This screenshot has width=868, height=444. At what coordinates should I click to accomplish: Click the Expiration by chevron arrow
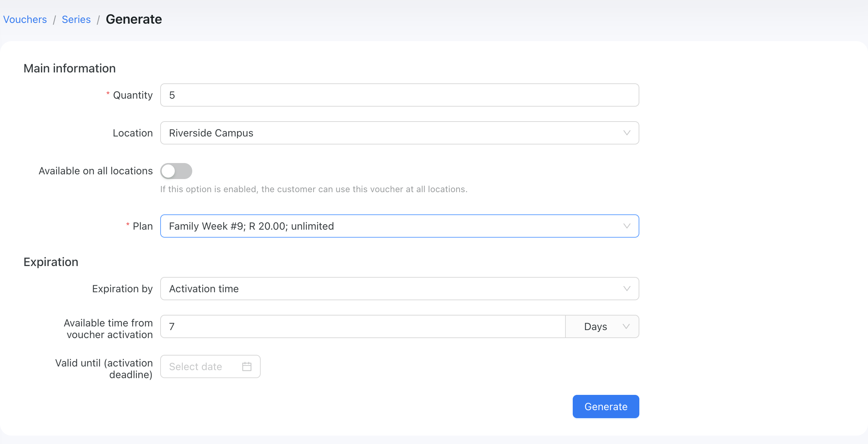coord(627,289)
